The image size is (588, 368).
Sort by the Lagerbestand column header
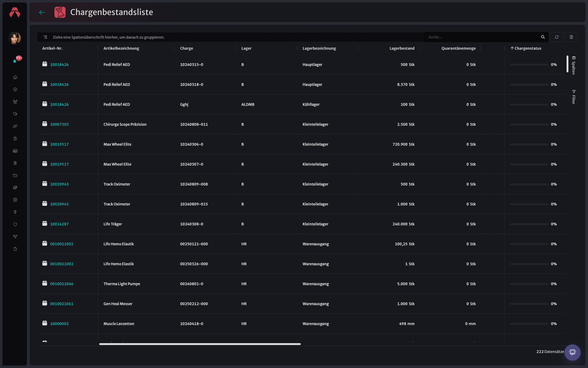pyautogui.click(x=402, y=48)
